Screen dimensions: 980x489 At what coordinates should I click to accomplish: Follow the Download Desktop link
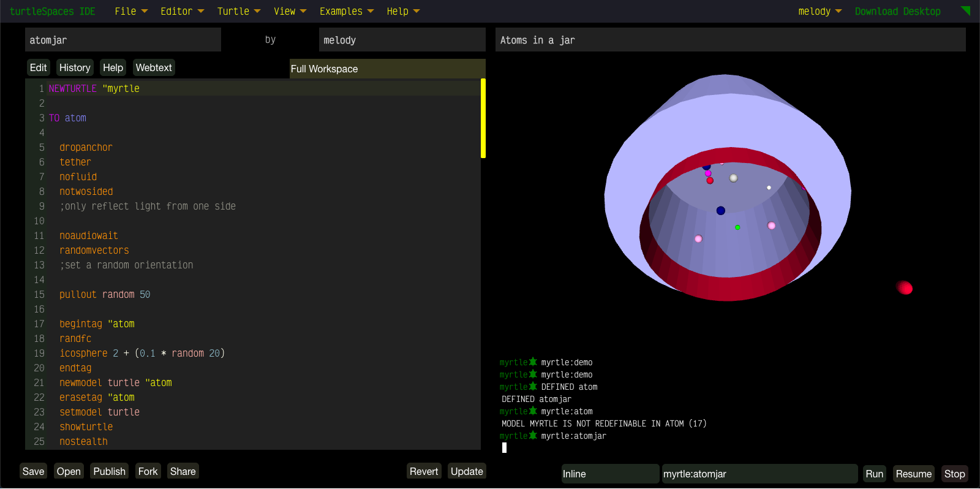[x=897, y=11]
